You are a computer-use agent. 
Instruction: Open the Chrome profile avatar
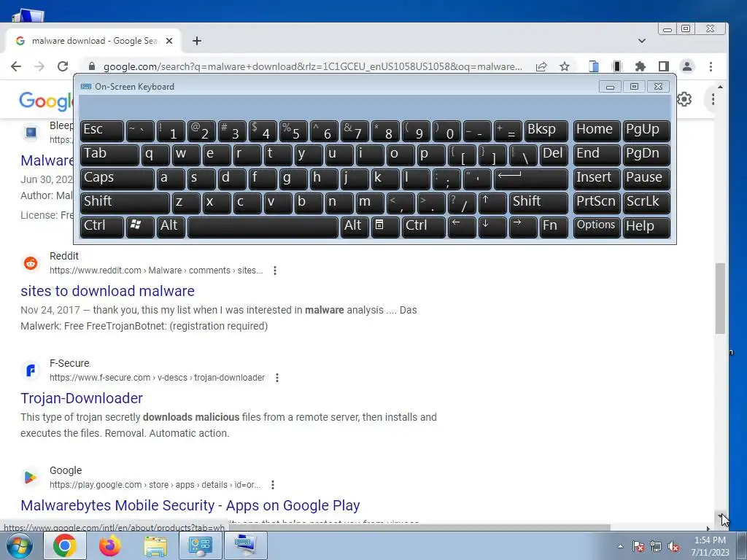tap(687, 66)
